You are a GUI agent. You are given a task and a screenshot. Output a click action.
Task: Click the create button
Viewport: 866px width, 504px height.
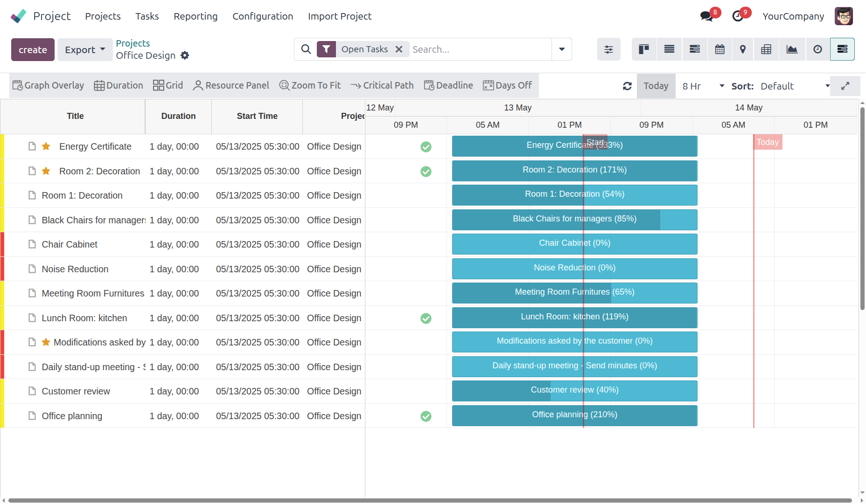tap(33, 50)
